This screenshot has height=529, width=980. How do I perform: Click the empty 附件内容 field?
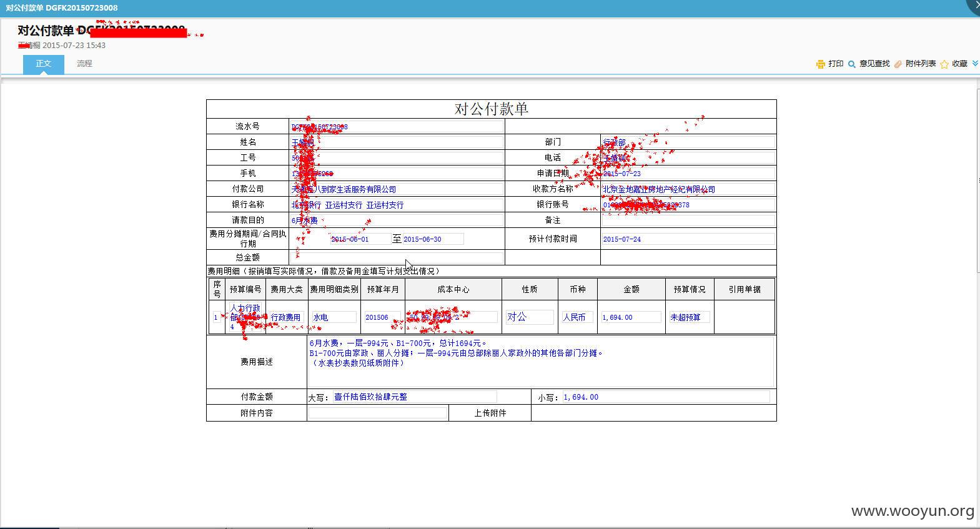378,413
